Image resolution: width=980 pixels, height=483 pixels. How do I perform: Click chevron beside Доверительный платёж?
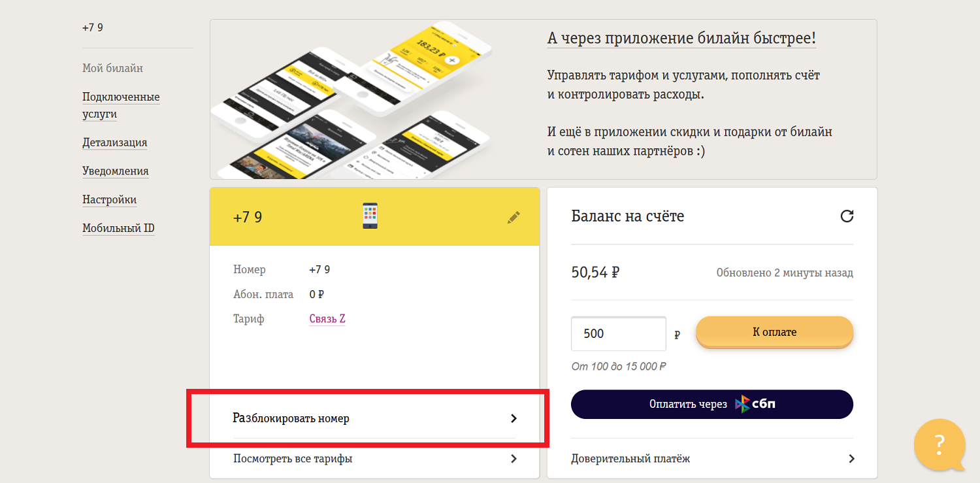click(x=851, y=459)
